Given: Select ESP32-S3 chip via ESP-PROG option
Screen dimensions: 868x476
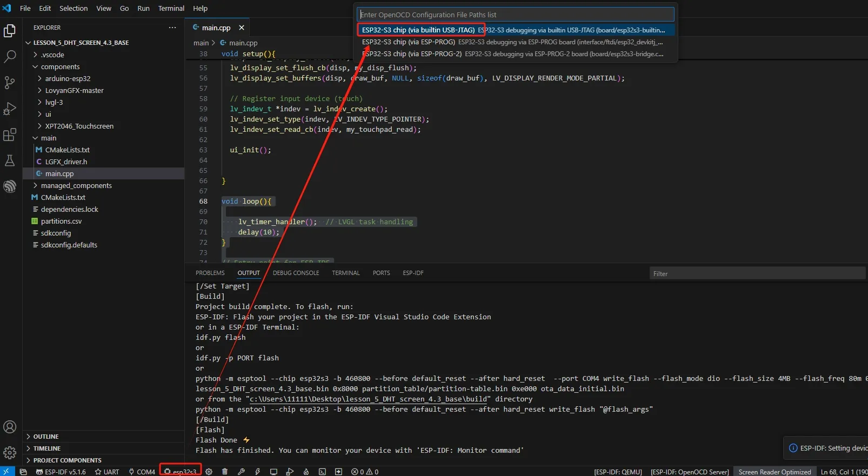Looking at the screenshot, I should [408, 42].
